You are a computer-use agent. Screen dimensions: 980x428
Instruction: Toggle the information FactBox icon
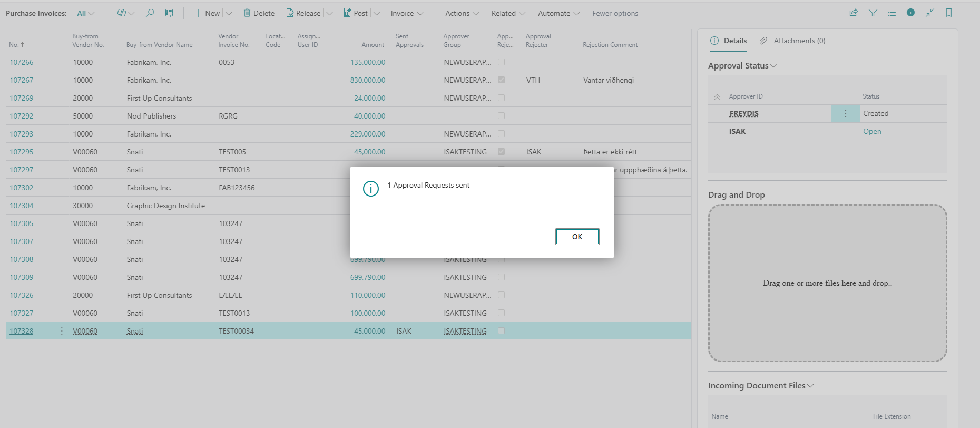910,13
